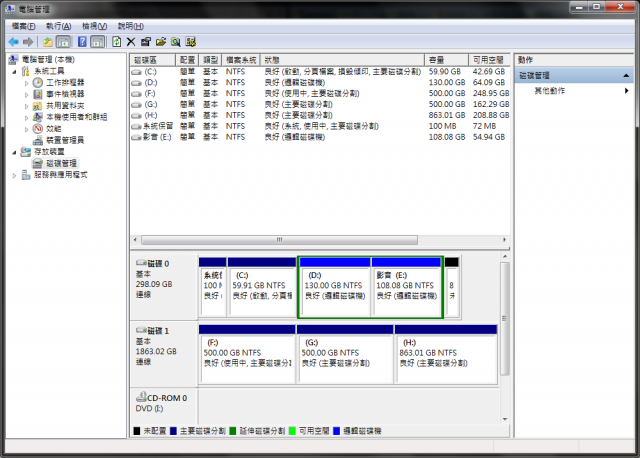Image resolution: width=640 pixels, height=458 pixels.
Task: Select the 服務與應用程式 icon in tree
Action: (x=26, y=175)
